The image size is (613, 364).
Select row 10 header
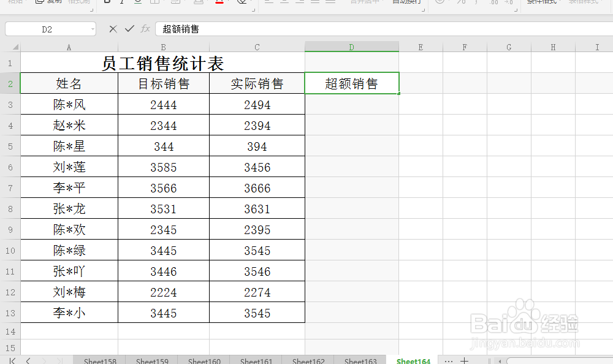pos(10,250)
